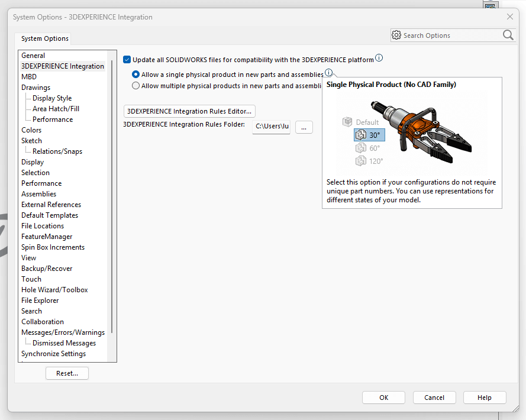Click the Default configuration icon
This screenshot has width=526, height=420.
(x=348, y=122)
